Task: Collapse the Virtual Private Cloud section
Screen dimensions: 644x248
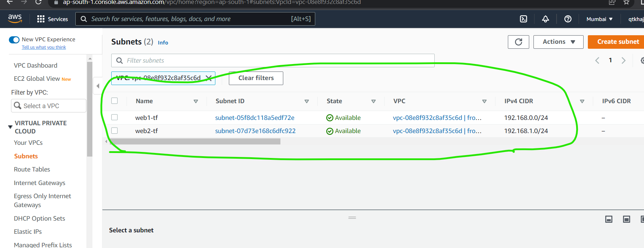Action: (x=10, y=127)
